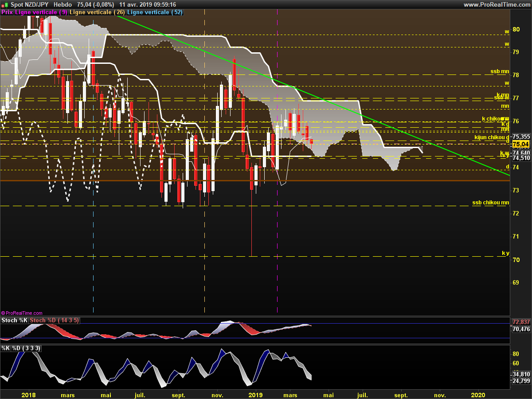Click the yellow 75,04 current price tag

point(521,145)
